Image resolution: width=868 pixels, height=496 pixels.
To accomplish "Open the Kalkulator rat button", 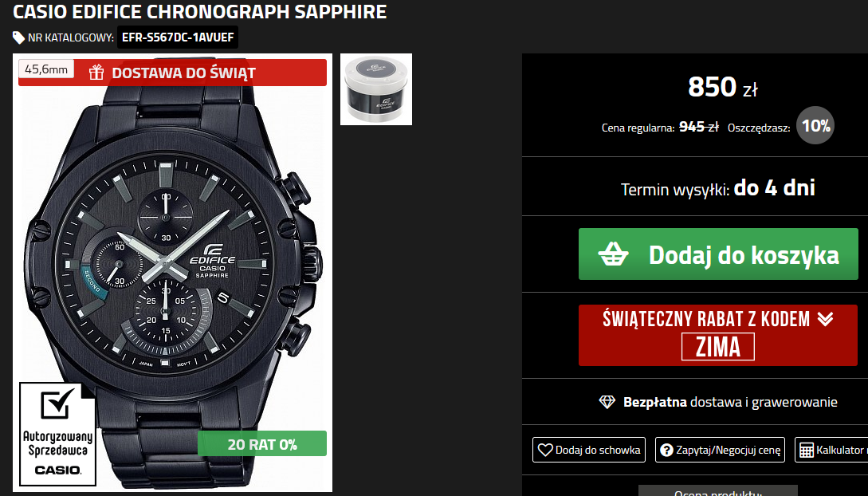I will 831,450.
